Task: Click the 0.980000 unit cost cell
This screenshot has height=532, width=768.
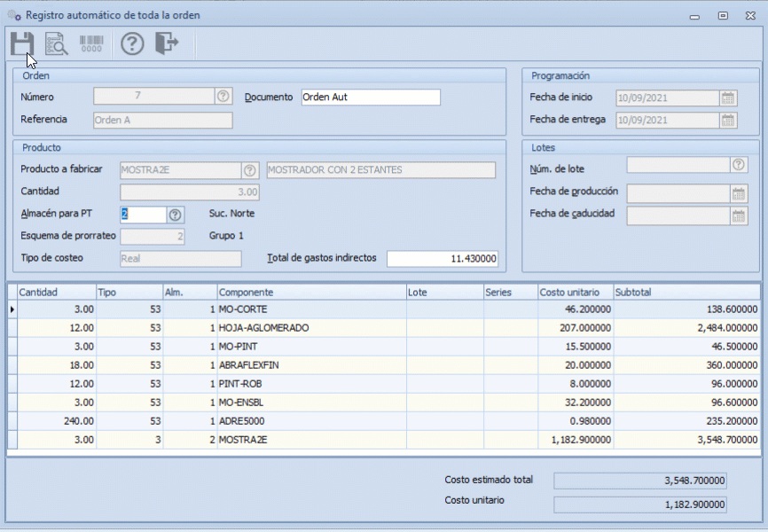Action: [576, 421]
